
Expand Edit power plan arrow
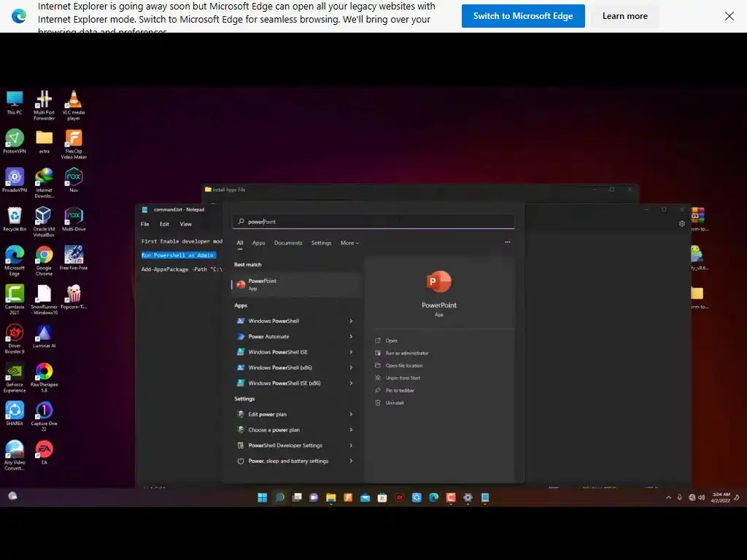pos(351,414)
